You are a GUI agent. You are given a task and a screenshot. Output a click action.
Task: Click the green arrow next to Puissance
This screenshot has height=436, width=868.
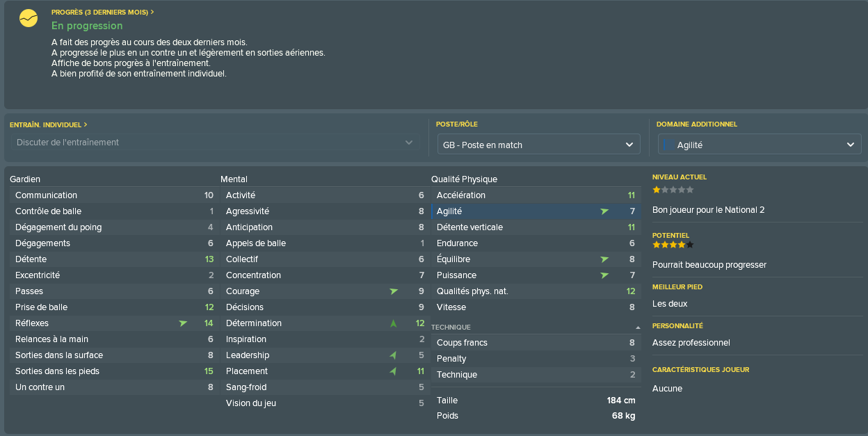tap(604, 275)
